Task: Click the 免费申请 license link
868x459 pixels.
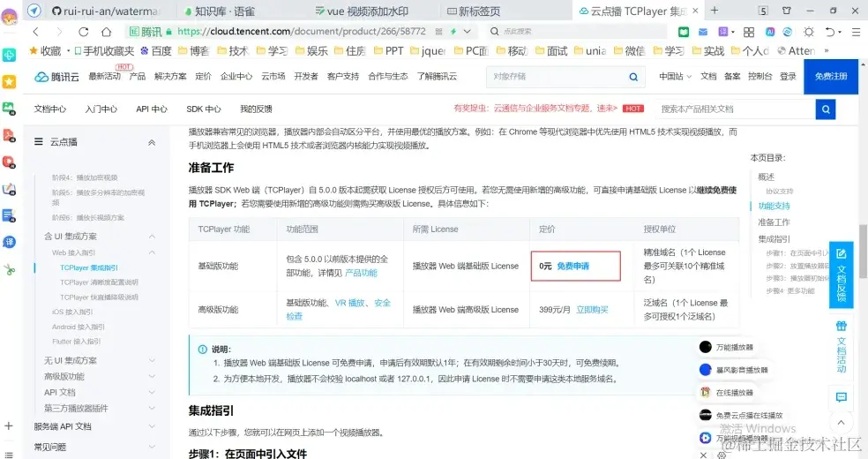Action: pos(573,267)
